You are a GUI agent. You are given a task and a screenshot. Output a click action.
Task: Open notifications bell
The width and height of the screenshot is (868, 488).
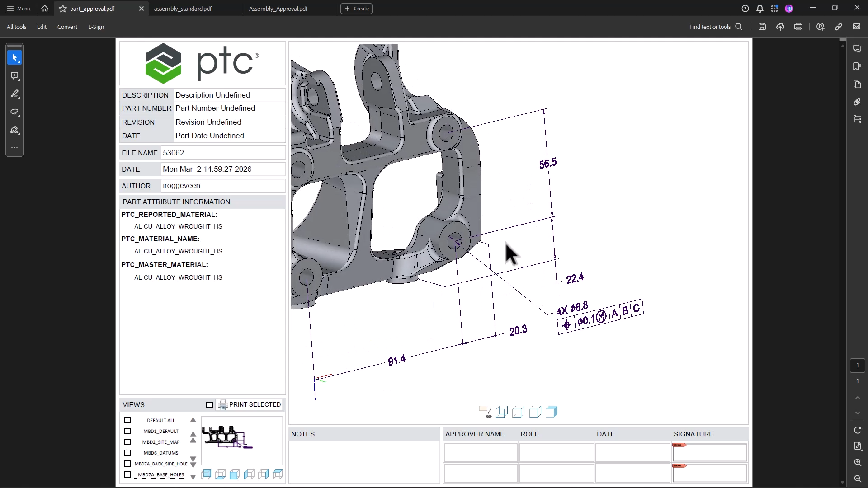[x=760, y=9]
